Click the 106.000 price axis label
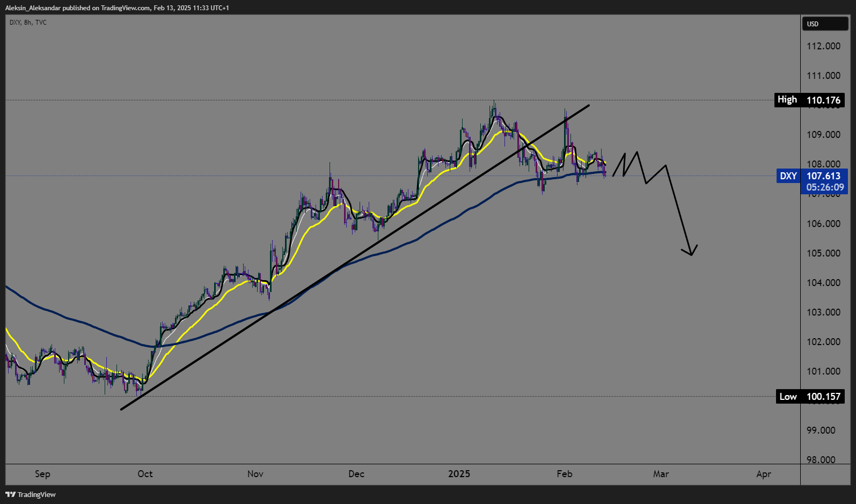Viewport: 856px width, 504px height. pyautogui.click(x=823, y=224)
